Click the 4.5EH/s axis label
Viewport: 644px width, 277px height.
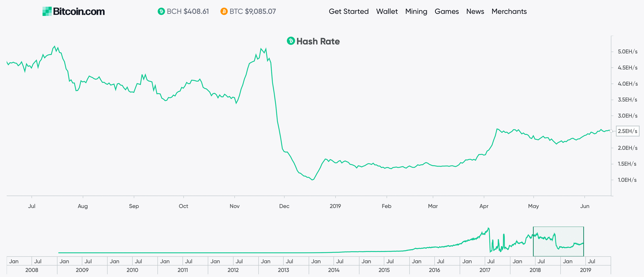627,67
